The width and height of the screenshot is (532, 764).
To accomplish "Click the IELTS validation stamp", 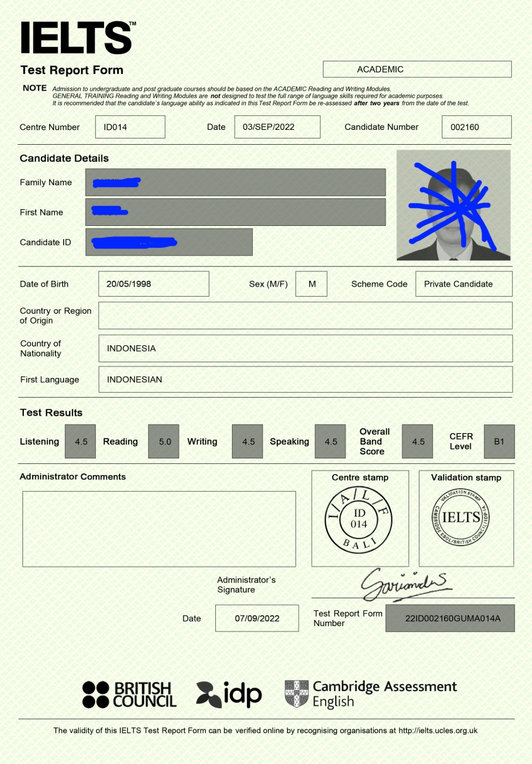I will pos(461,517).
